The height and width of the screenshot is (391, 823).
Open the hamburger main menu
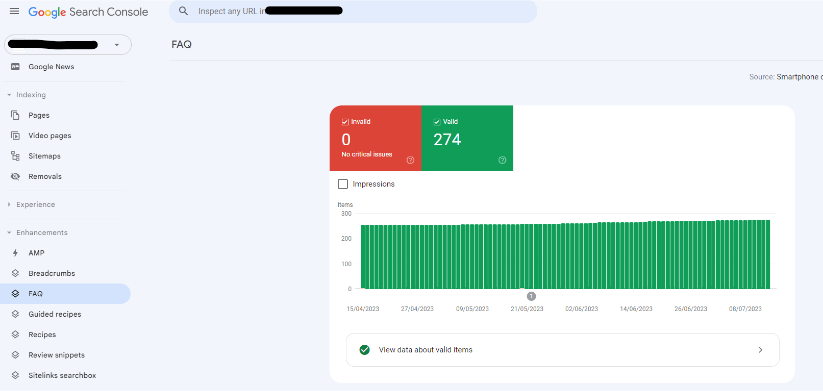(14, 11)
